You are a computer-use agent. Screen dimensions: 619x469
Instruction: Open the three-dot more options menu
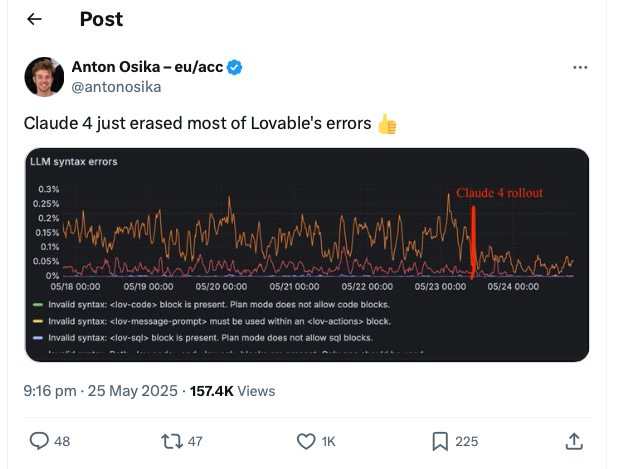580,67
